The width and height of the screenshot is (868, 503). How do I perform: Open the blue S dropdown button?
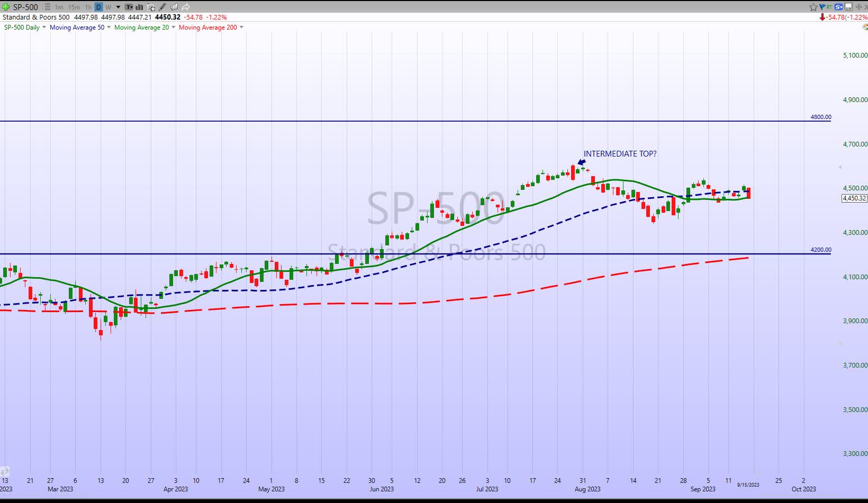838,7
